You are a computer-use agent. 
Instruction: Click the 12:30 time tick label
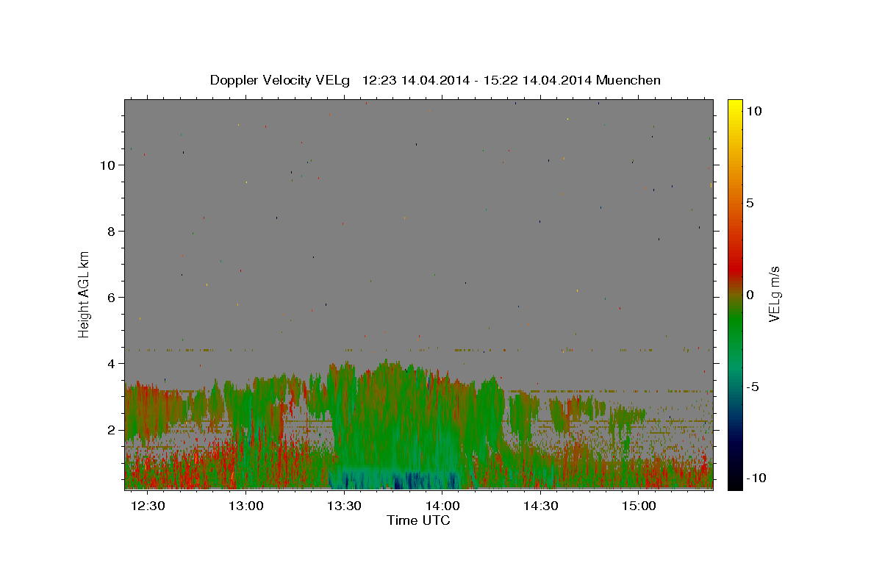pyautogui.click(x=148, y=506)
